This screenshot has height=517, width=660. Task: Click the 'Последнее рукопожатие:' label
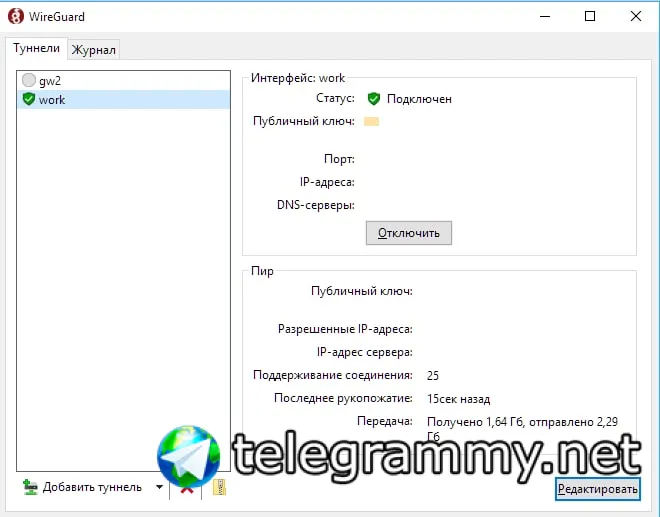343,398
